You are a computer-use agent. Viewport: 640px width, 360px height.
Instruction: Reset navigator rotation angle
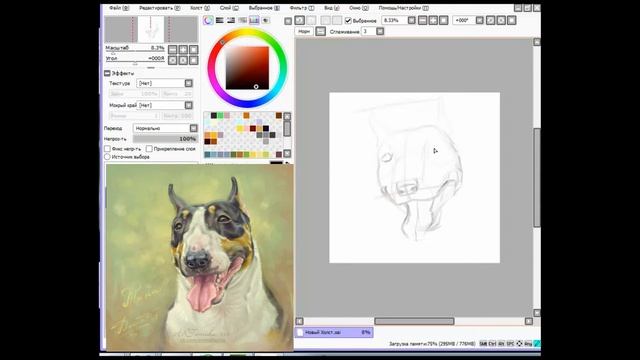click(x=194, y=60)
